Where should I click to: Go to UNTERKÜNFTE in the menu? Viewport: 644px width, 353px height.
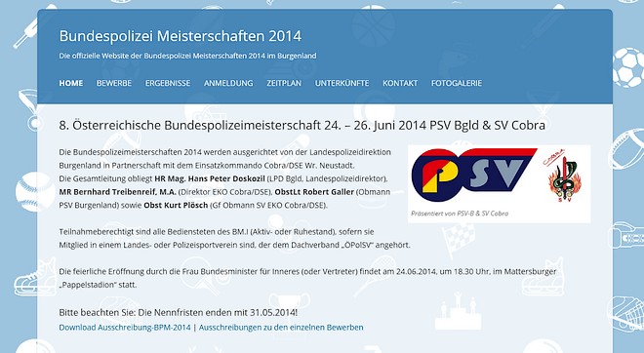point(342,83)
